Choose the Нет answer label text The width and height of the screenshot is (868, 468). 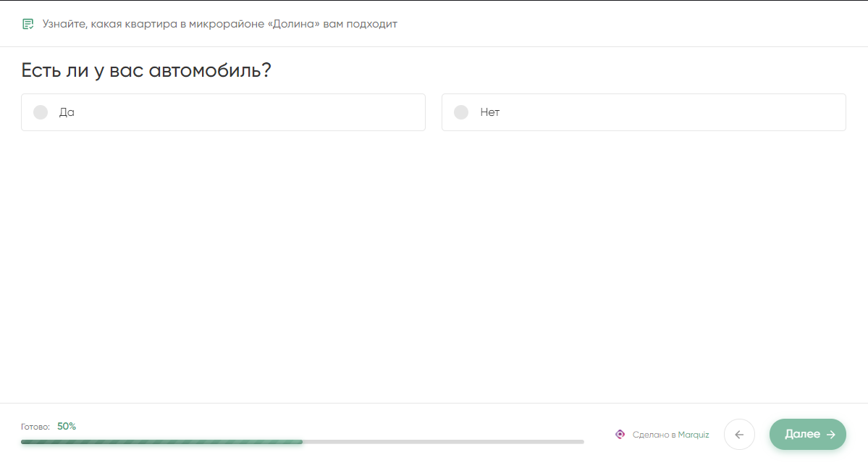490,112
